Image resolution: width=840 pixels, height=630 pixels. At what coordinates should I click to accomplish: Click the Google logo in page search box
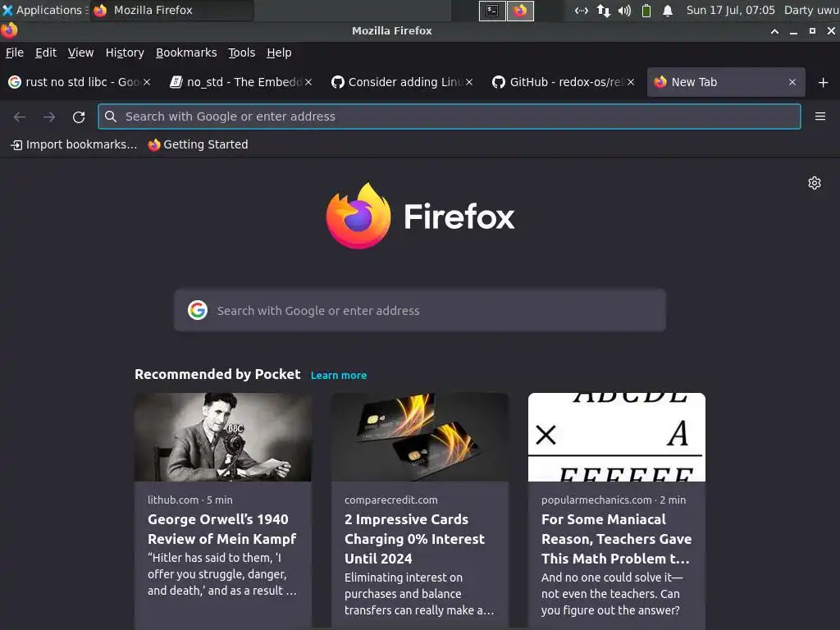198,310
